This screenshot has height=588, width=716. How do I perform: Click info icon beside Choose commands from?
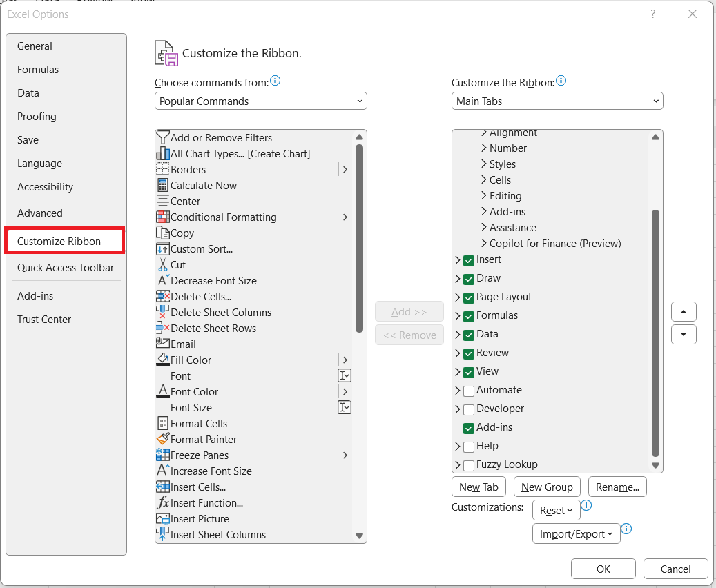275,81
